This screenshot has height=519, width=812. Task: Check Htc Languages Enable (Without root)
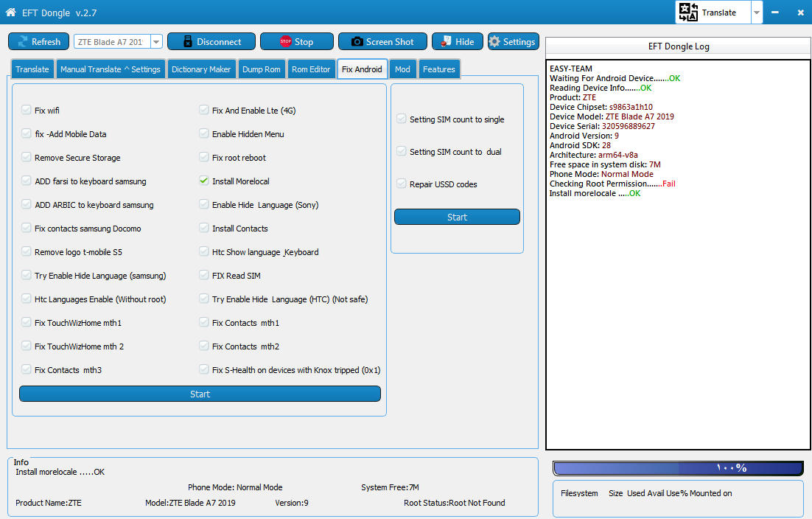[x=27, y=299]
